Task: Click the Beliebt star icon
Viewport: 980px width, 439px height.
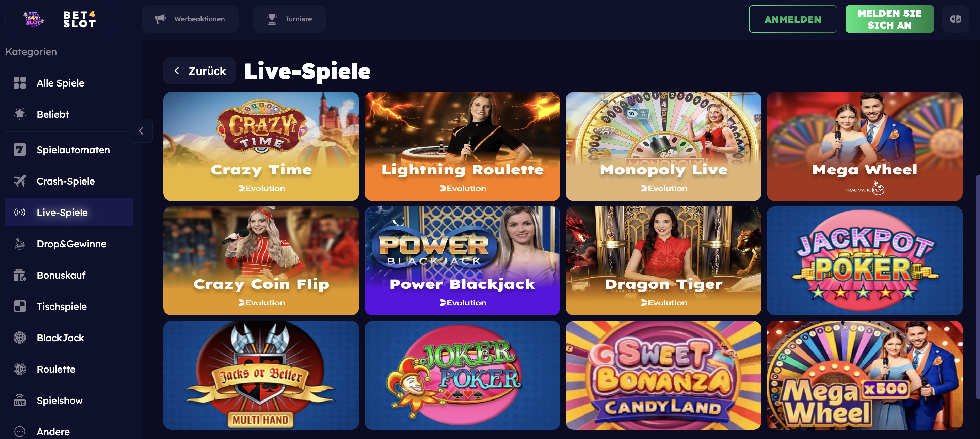Action: 20,114
